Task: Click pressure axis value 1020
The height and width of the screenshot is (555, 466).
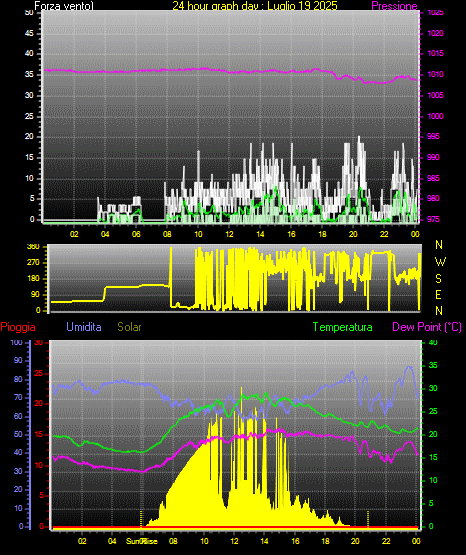Action: (435, 33)
